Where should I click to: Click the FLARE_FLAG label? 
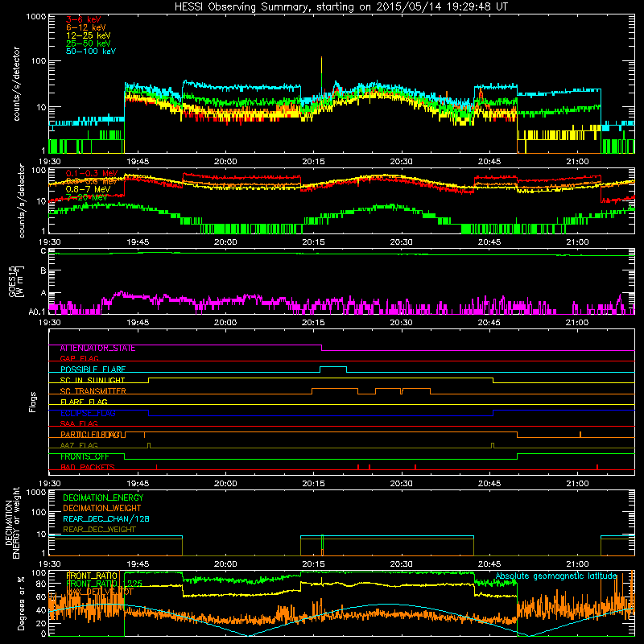pos(84,402)
